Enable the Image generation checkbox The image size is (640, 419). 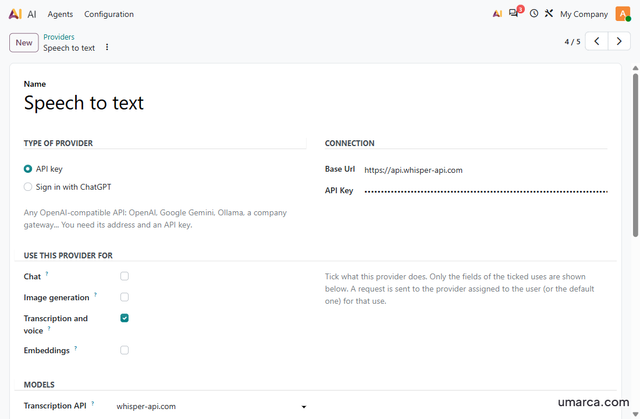(x=124, y=297)
